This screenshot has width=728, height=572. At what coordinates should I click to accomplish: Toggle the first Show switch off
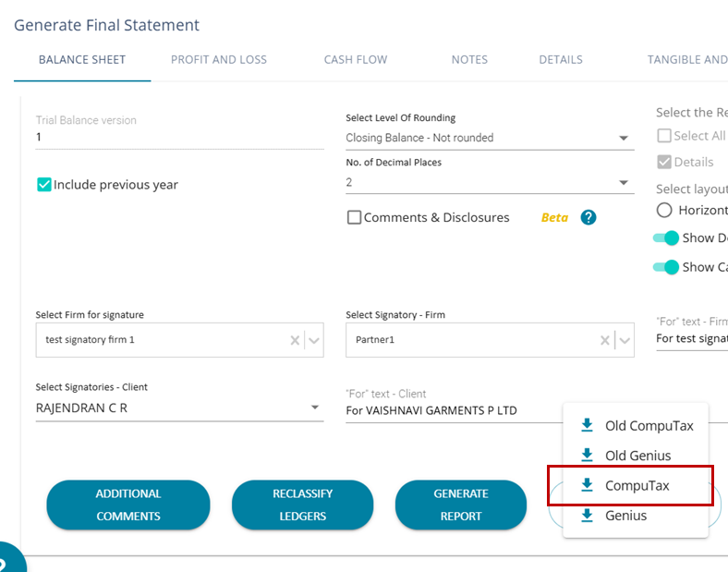pyautogui.click(x=665, y=238)
